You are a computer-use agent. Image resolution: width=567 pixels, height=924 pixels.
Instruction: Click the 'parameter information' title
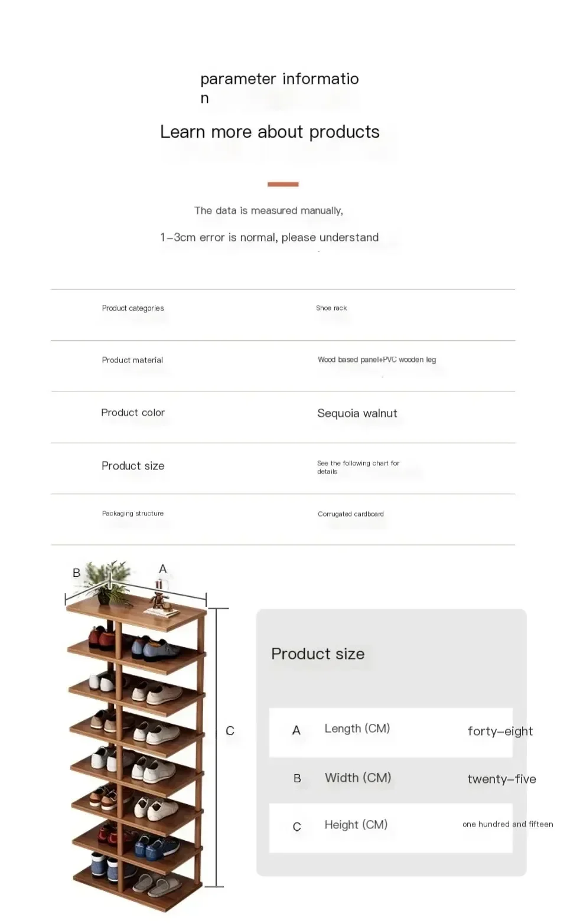279,87
